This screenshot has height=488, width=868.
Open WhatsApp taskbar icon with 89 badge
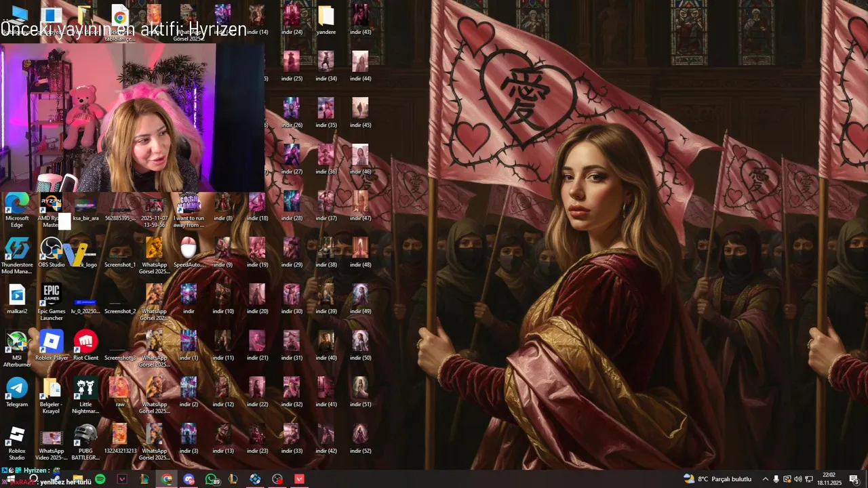[212, 479]
